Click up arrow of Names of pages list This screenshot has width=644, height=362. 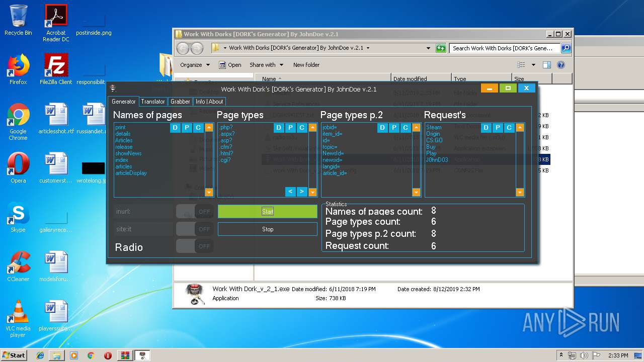click(209, 128)
